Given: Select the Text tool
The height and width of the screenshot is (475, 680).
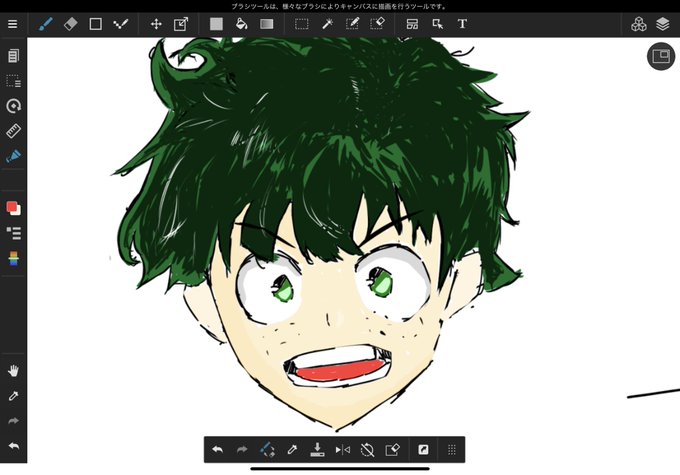Looking at the screenshot, I should (462, 24).
